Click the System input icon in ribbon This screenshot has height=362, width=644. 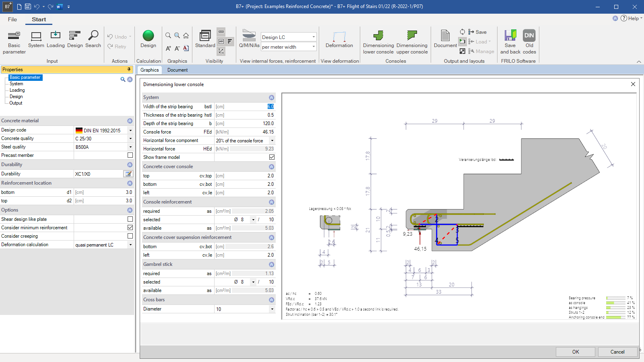36,40
